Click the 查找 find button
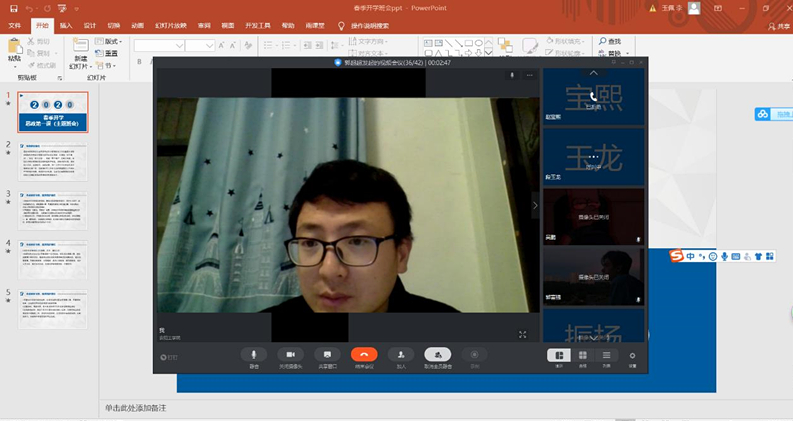The width and height of the screenshot is (793, 421). pos(610,41)
